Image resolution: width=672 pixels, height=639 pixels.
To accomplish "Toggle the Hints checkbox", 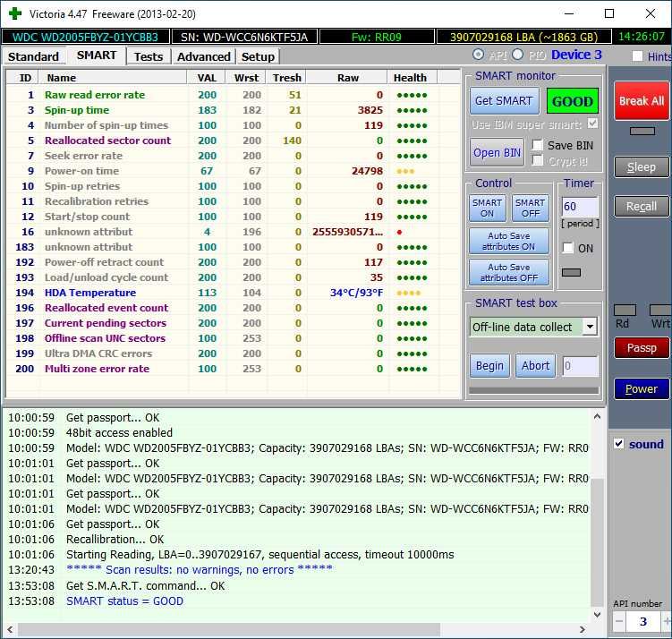I will 637,56.
